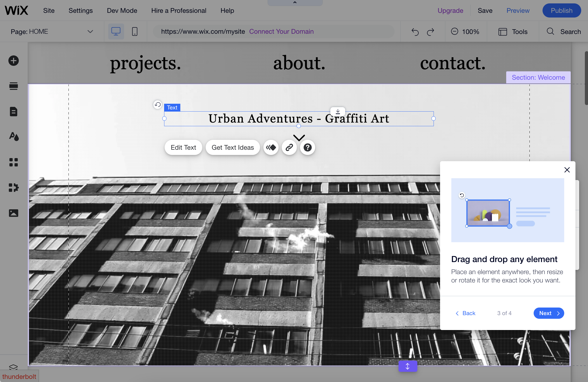
Task: Switch to desktop view icon
Action: click(116, 32)
